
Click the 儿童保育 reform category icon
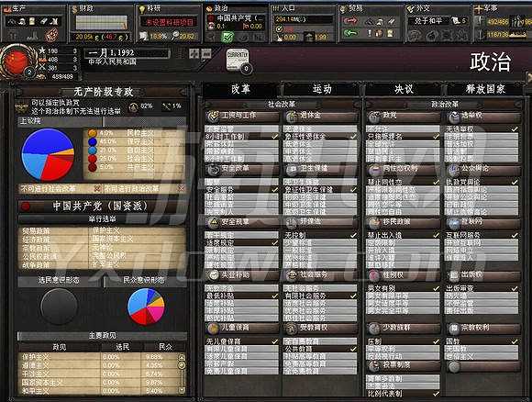[213, 328]
